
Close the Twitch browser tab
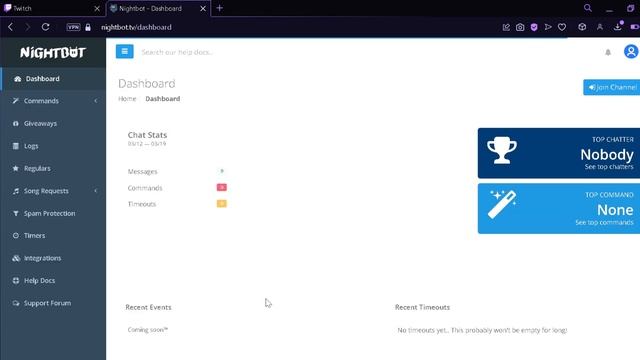click(97, 8)
